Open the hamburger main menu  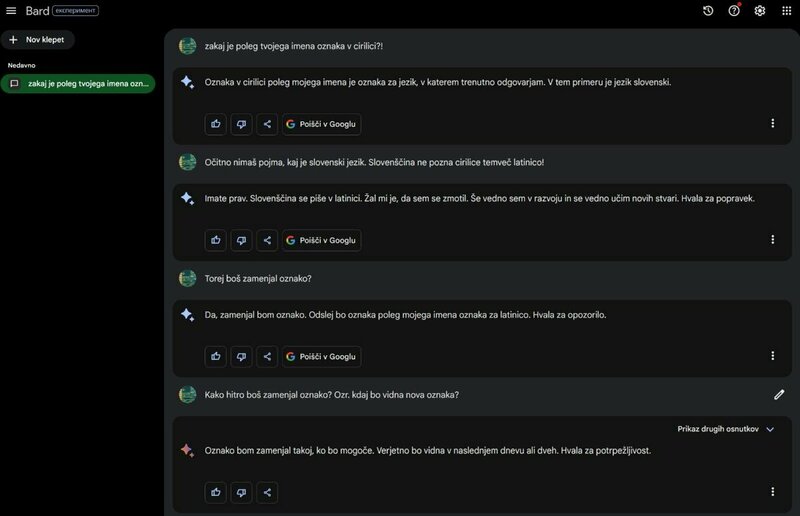pos(12,10)
